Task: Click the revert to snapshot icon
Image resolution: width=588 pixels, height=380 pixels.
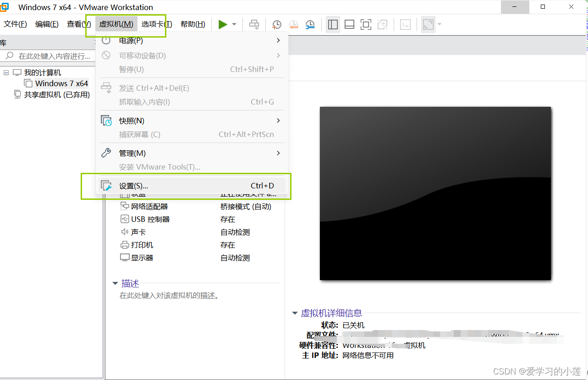Action: click(x=293, y=25)
